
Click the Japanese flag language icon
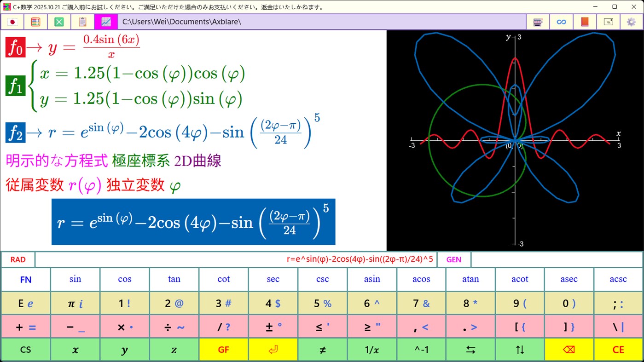12,22
